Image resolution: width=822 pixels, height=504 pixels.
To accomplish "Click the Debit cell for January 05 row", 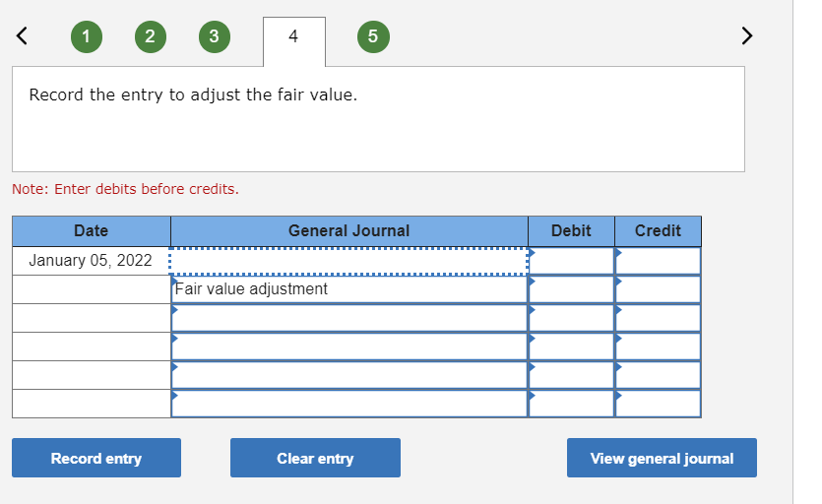I will (x=571, y=261).
